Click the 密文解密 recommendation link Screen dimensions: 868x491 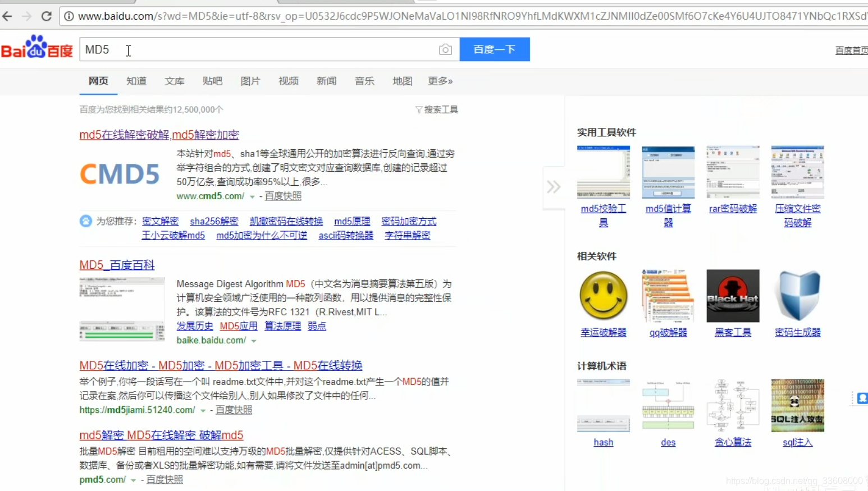[161, 222]
